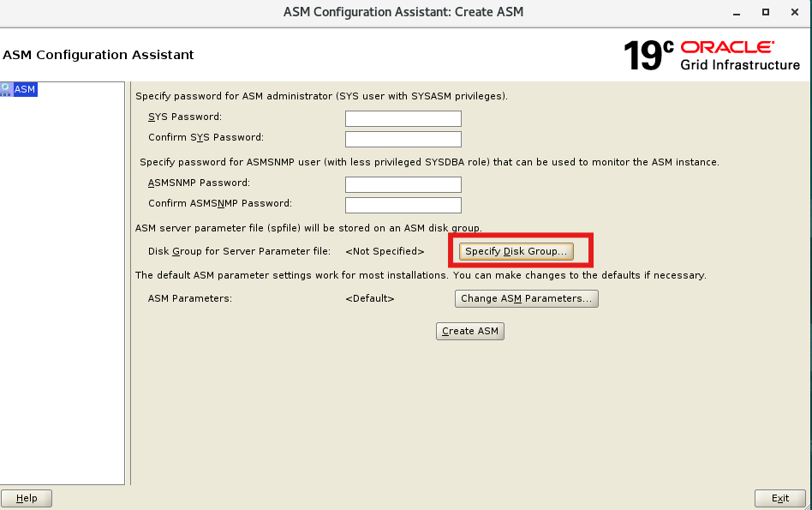
Task: Click the SYS Password label
Action: 185,117
